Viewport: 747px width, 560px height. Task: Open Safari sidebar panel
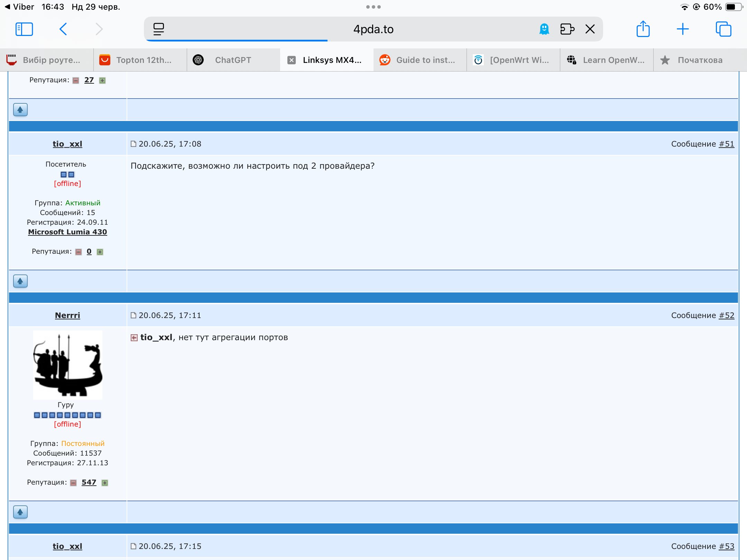pyautogui.click(x=24, y=29)
